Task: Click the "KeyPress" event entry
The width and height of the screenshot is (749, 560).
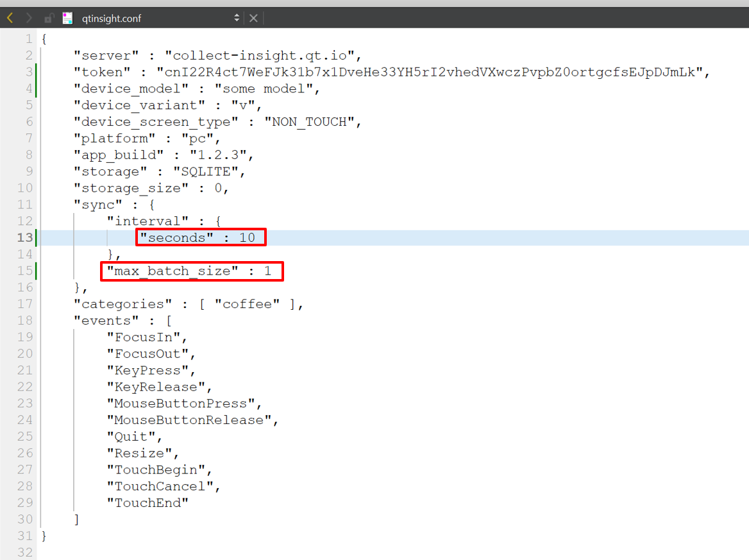Action: 147,370
